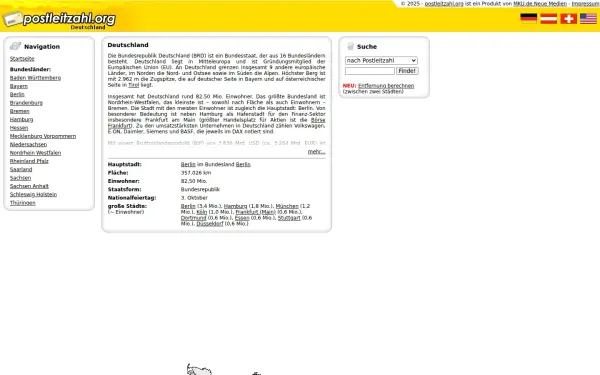Click Frankfurt (Main) in große Städte
Image resolution: width=600 pixels, height=375 pixels.
tap(256, 212)
